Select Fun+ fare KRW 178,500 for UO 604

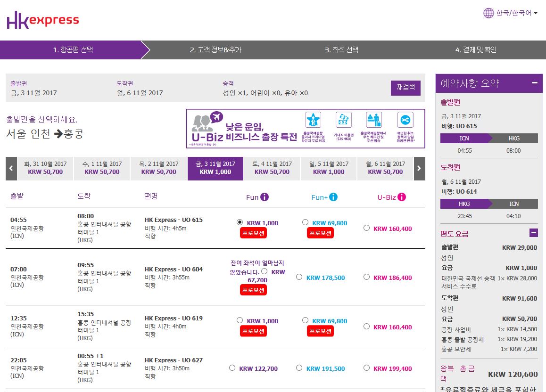click(299, 277)
